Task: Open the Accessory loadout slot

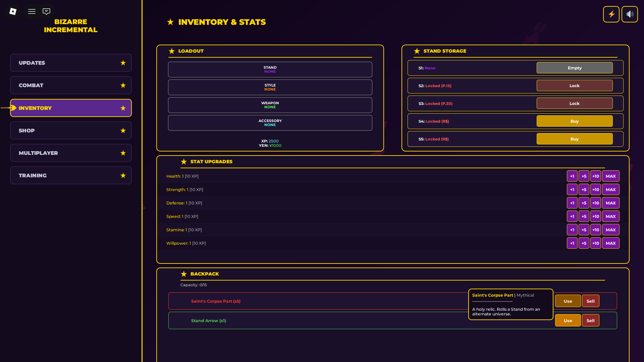Action: (x=270, y=123)
